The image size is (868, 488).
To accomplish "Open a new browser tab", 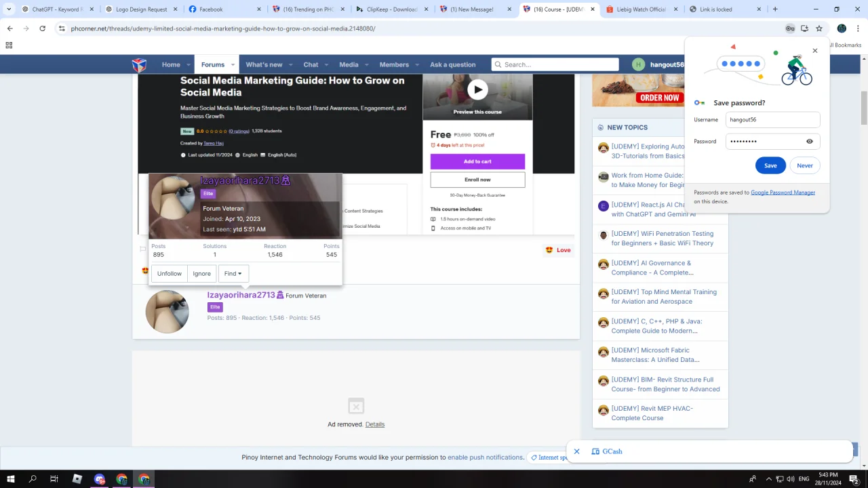I will tap(775, 9).
